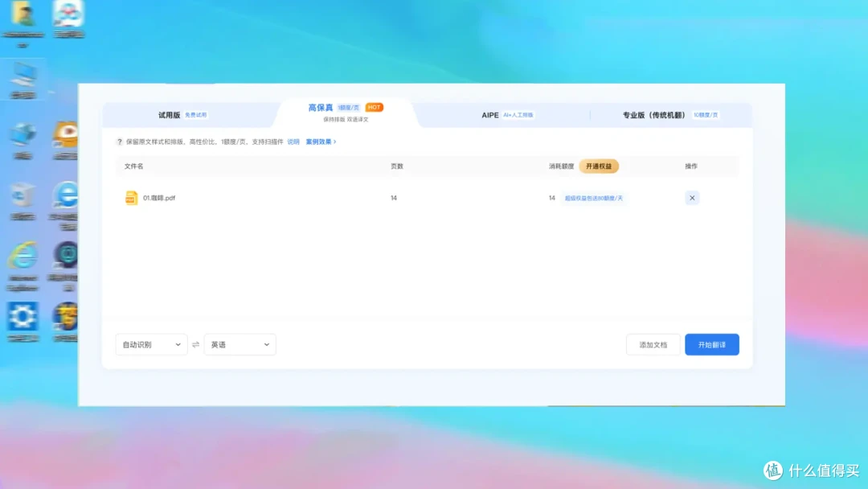The height and width of the screenshot is (489, 868).
Task: Swap source and target languages icon
Action: (195, 344)
